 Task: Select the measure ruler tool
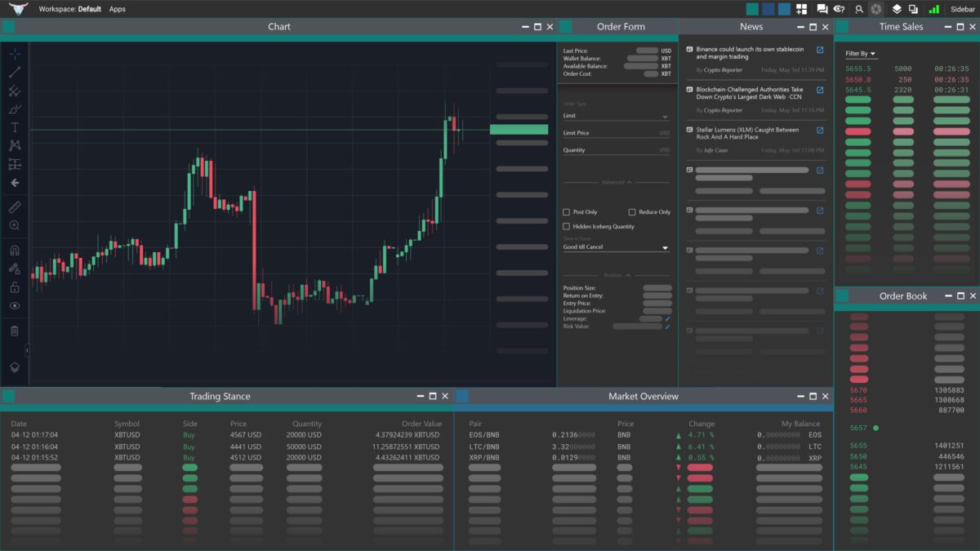coord(15,207)
